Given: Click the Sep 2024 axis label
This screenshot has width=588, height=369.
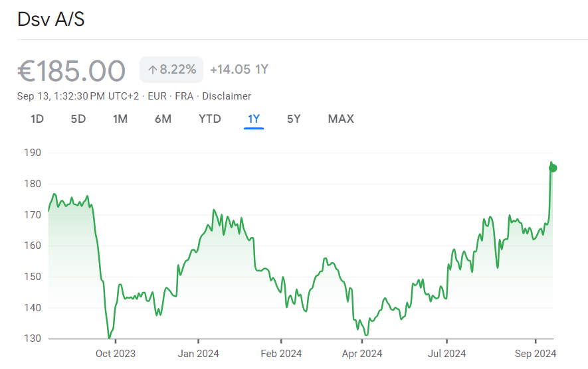Looking at the screenshot, I should [x=536, y=354].
